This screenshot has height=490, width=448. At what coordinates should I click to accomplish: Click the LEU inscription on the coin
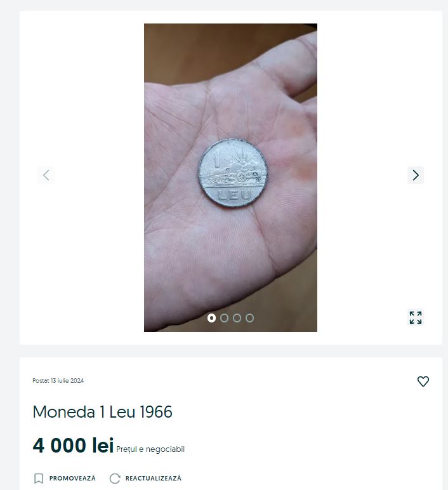[235, 195]
